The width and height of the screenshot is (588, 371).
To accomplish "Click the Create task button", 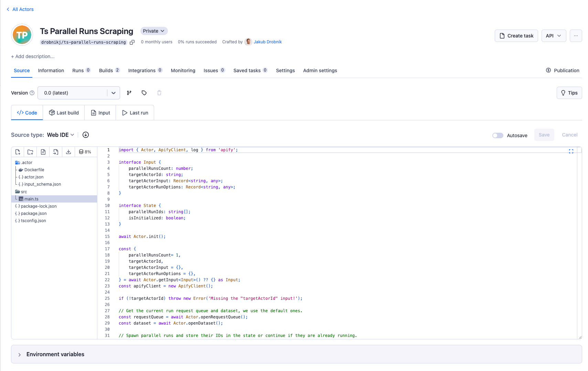I will tap(516, 36).
